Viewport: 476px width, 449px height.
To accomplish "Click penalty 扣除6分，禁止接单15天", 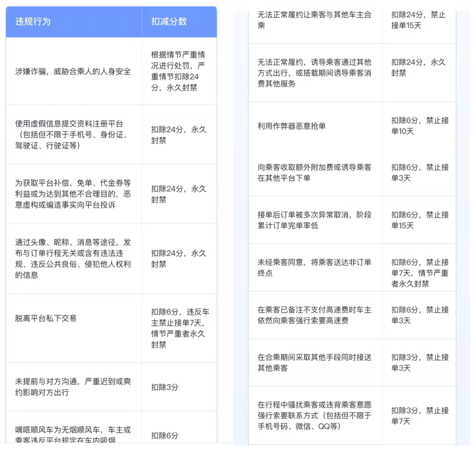I will click(x=419, y=220).
